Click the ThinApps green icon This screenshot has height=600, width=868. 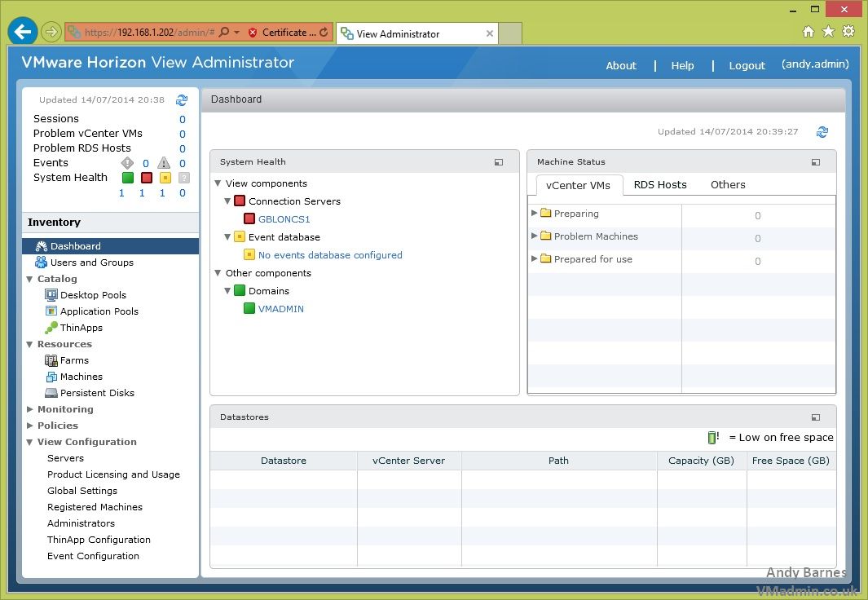[51, 328]
